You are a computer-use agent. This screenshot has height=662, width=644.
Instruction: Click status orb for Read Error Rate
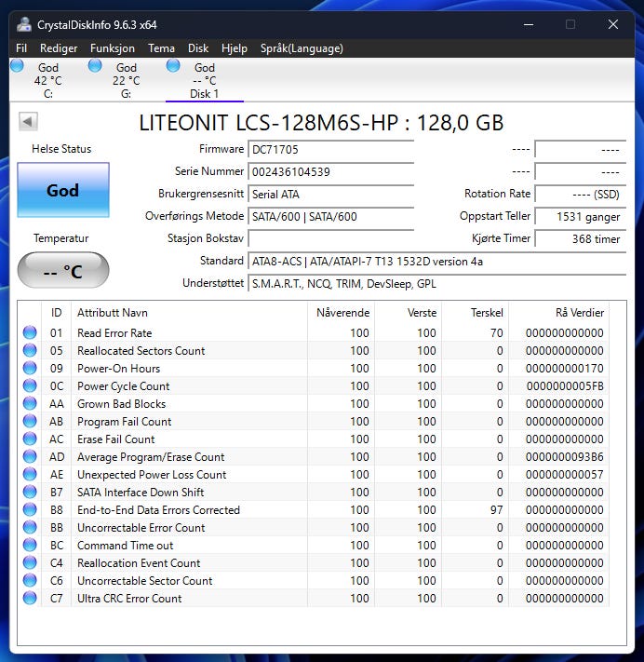(30, 333)
